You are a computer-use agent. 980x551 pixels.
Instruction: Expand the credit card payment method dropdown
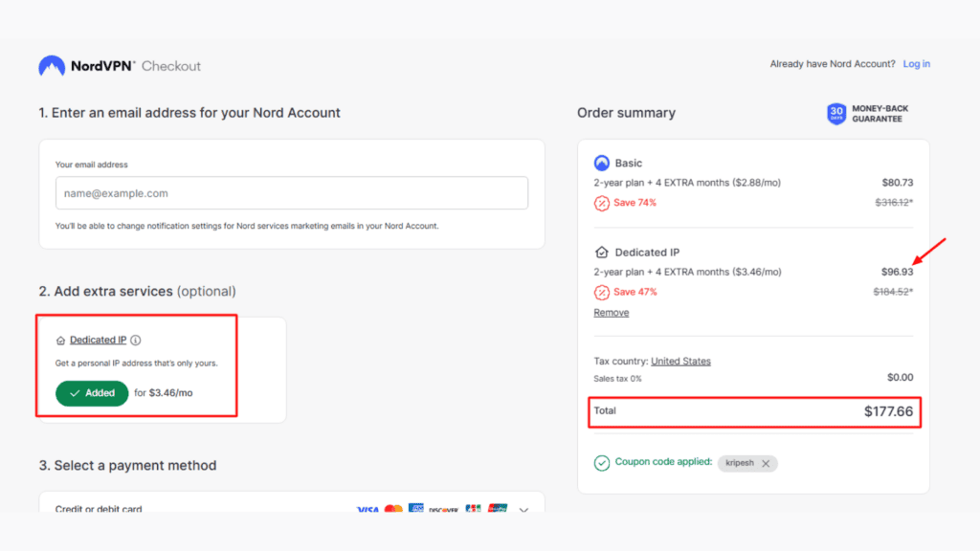pos(523,511)
